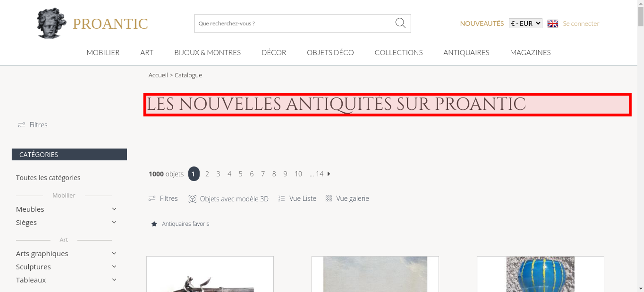Click the search magnifier icon
The height and width of the screenshot is (292, 644).
pyautogui.click(x=400, y=23)
